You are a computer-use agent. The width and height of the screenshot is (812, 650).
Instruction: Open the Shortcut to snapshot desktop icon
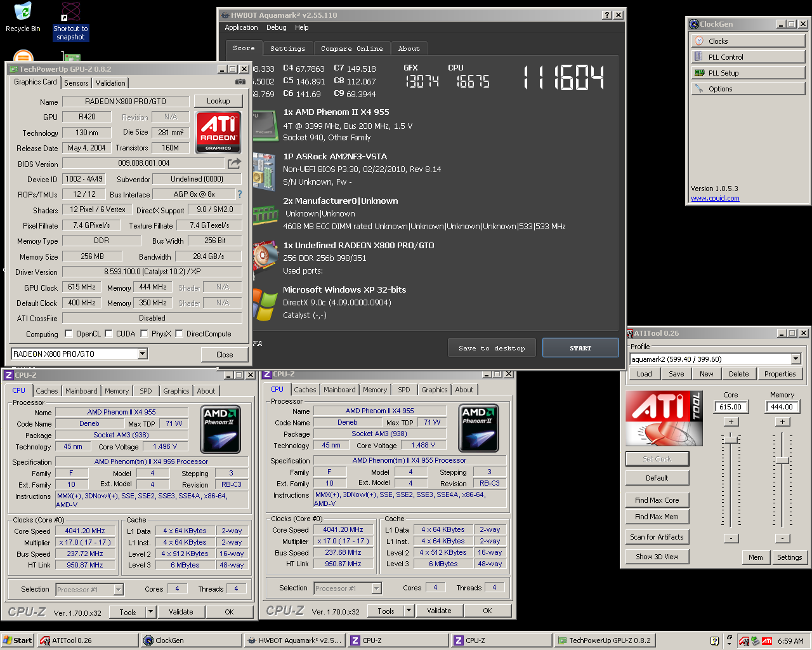pyautogui.click(x=70, y=22)
